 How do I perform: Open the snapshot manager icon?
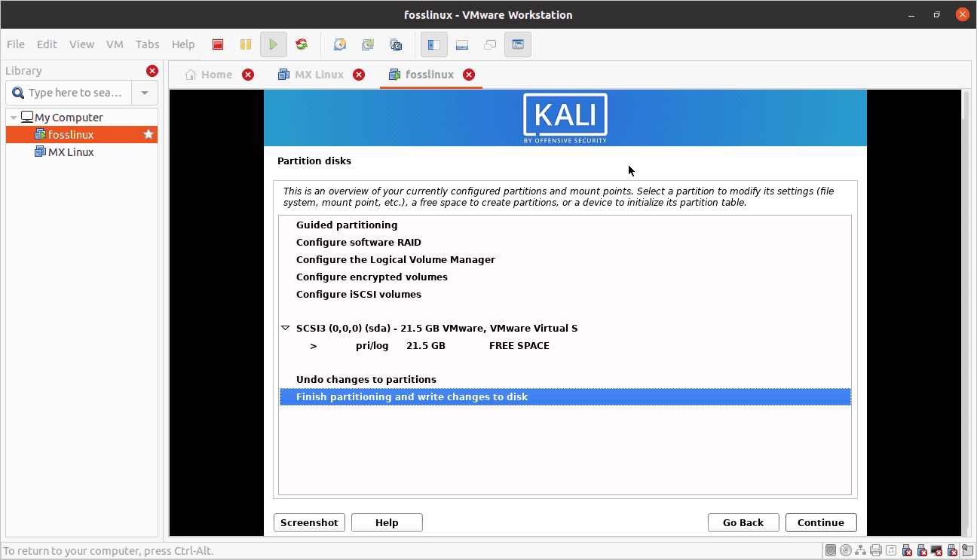coord(396,44)
